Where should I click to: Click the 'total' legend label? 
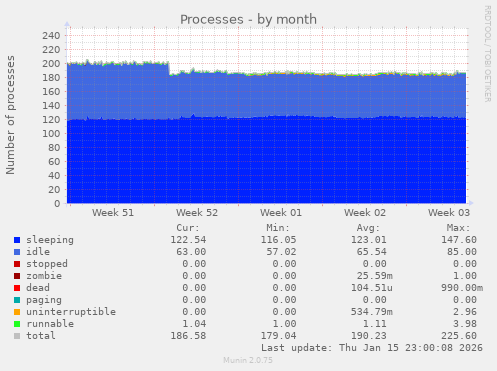click(x=41, y=336)
